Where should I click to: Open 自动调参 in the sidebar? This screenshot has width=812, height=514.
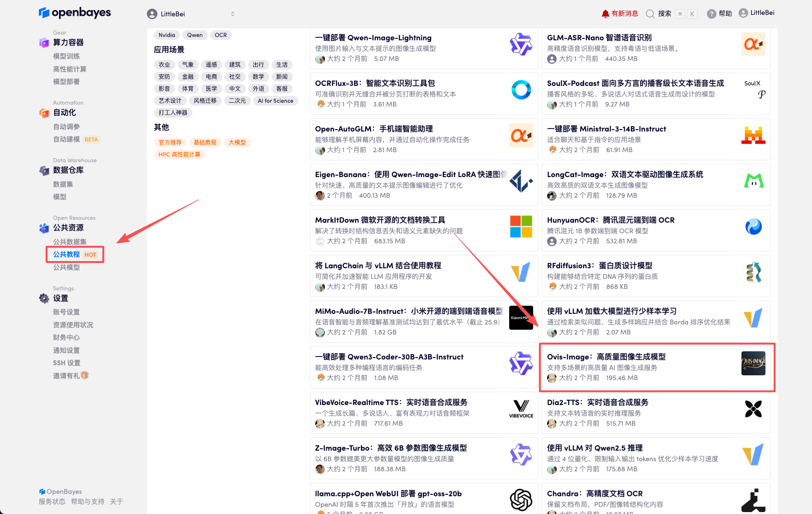click(66, 127)
